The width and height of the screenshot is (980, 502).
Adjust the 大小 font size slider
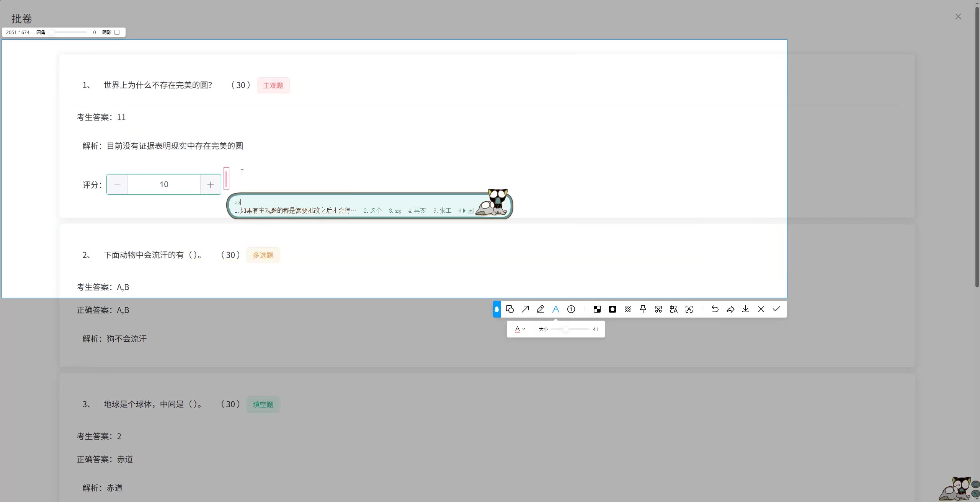[566, 329]
